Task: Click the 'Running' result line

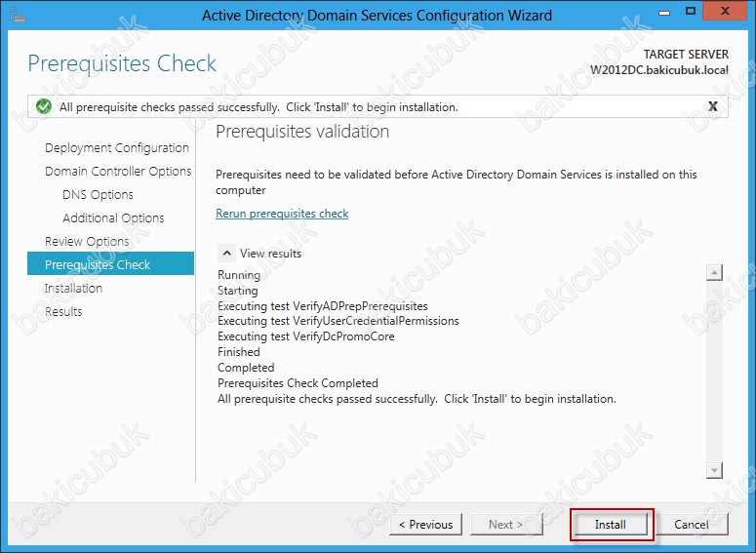Action: (239, 275)
